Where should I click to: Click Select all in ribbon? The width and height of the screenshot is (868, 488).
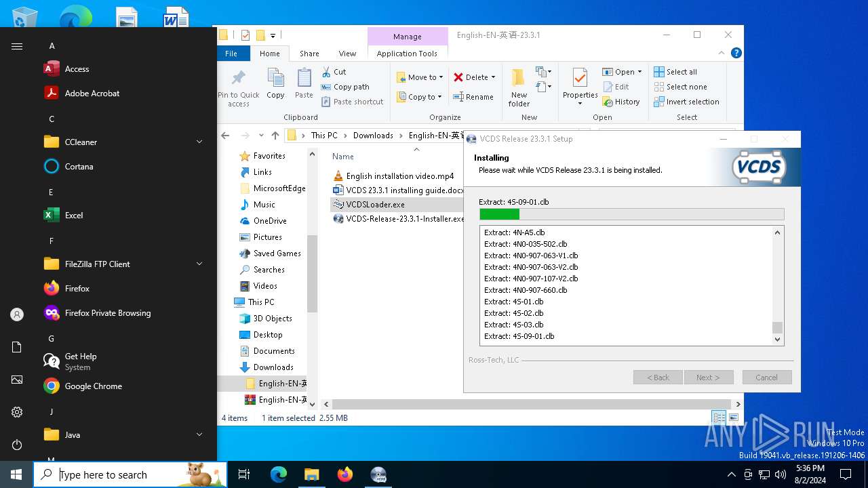(x=675, y=72)
